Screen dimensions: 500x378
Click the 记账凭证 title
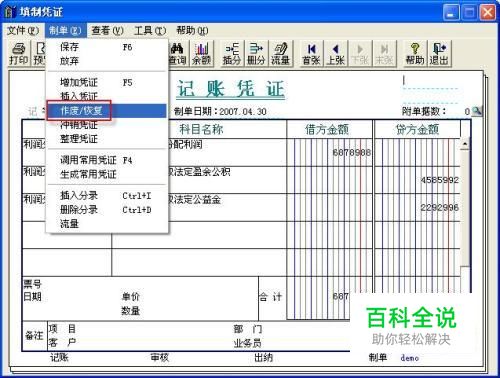[231, 89]
